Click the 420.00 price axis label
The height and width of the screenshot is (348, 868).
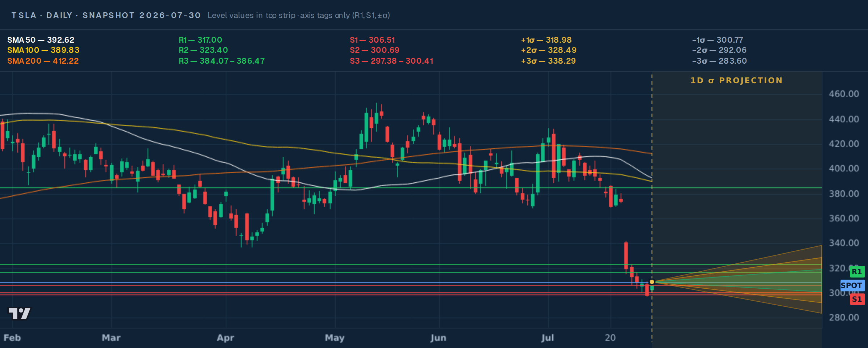pyautogui.click(x=844, y=144)
